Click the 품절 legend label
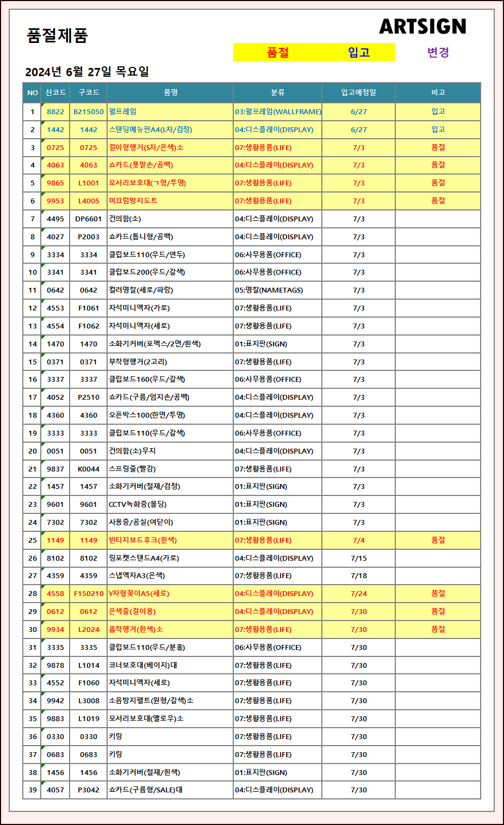The height and width of the screenshot is (825, 504). [278, 52]
